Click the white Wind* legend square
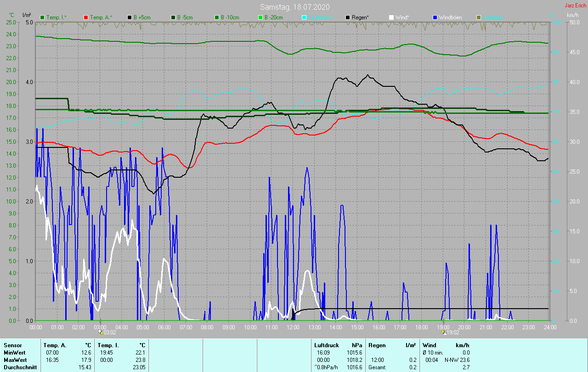This screenshot has width=588, height=372. 391,17
